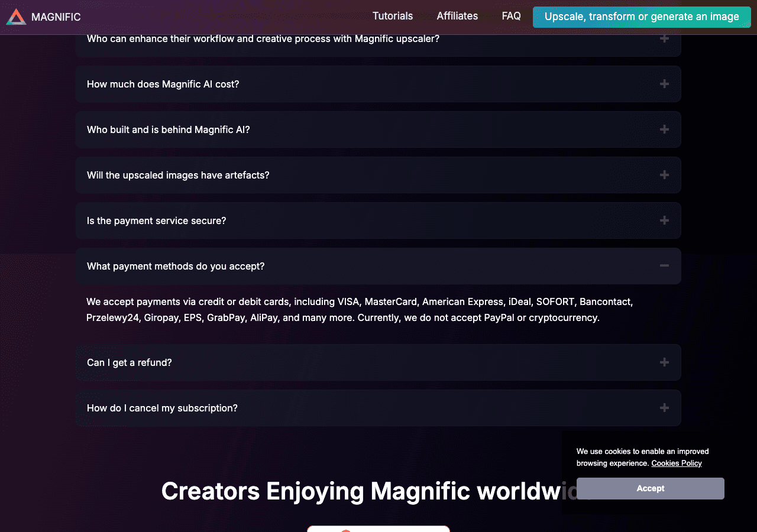Click the payment methods answer paragraph

point(360,310)
